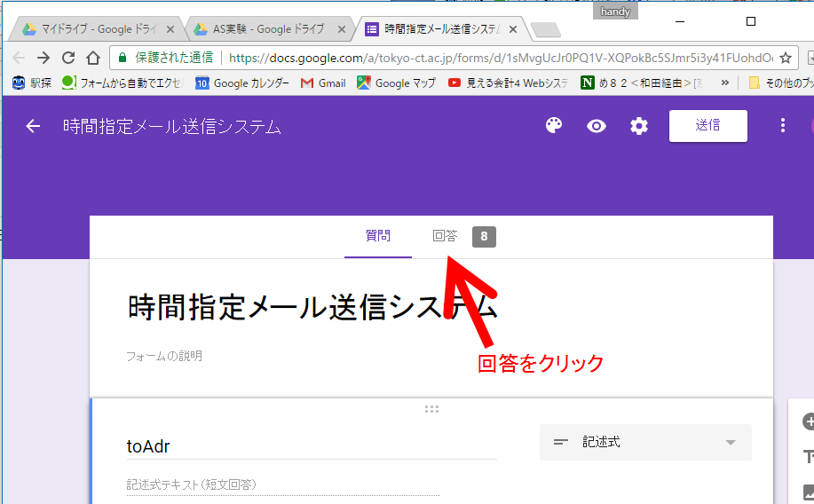This screenshot has width=814, height=504.
Task: Bookmark this page with the star
Action: [786, 58]
